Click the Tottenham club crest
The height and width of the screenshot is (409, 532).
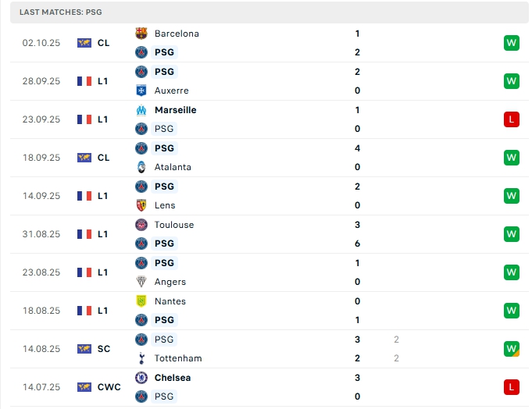point(141,358)
